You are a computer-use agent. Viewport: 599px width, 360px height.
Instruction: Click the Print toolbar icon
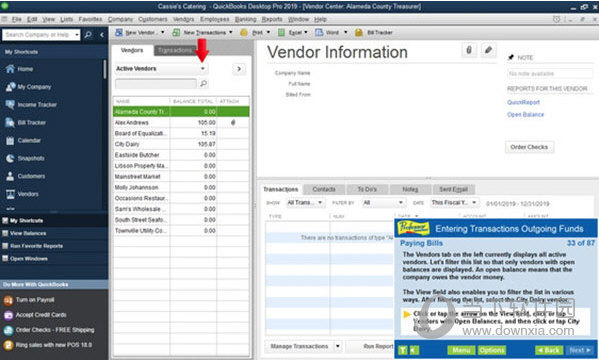(244, 32)
